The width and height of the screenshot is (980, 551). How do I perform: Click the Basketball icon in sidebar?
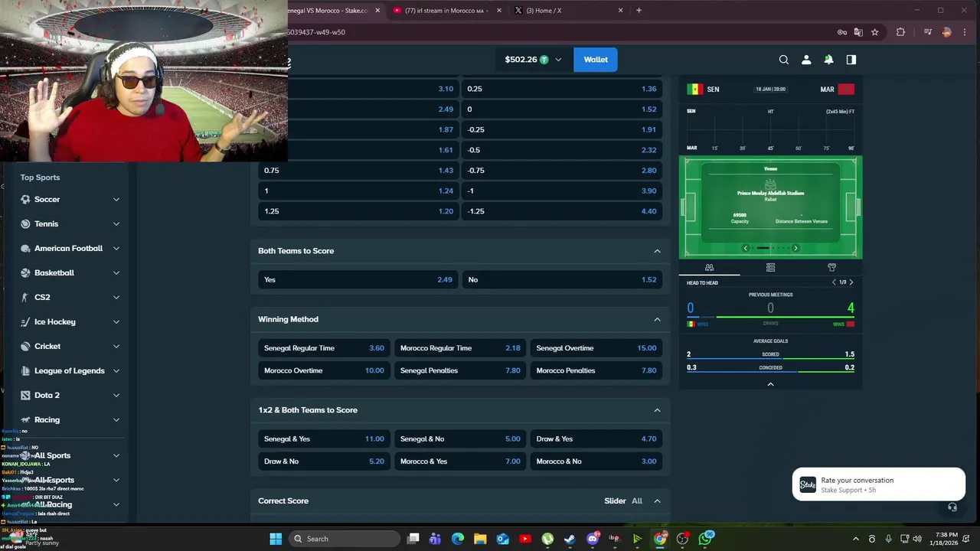[x=25, y=272]
